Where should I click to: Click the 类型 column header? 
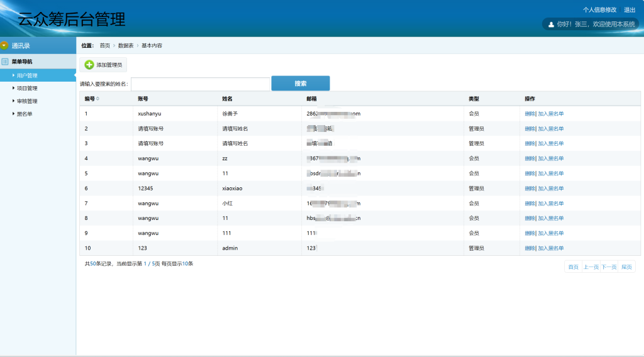pos(474,99)
